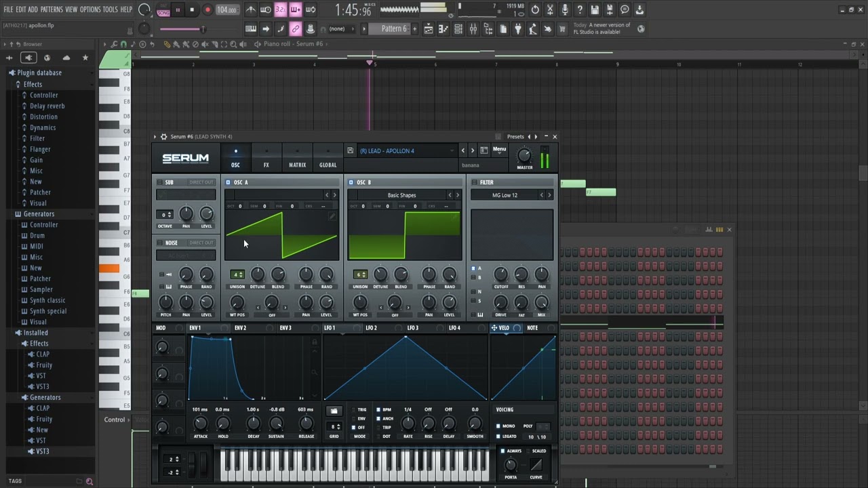
Task: Toggle the OSC A enable checkbox
Action: pos(228,182)
